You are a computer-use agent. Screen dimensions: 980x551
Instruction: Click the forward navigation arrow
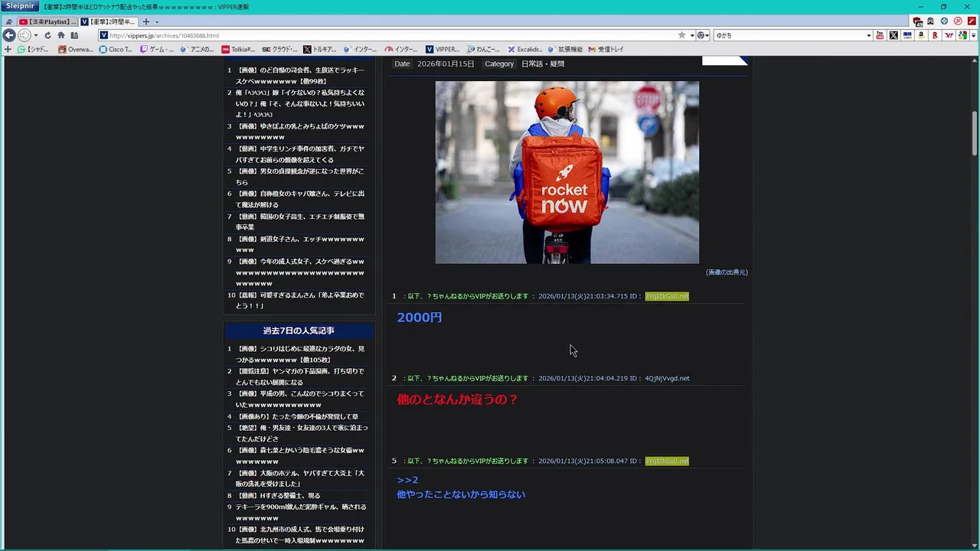(x=24, y=35)
